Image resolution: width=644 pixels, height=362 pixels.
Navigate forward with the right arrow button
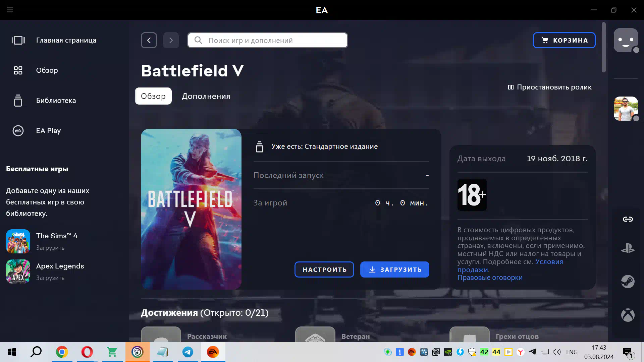(171, 40)
